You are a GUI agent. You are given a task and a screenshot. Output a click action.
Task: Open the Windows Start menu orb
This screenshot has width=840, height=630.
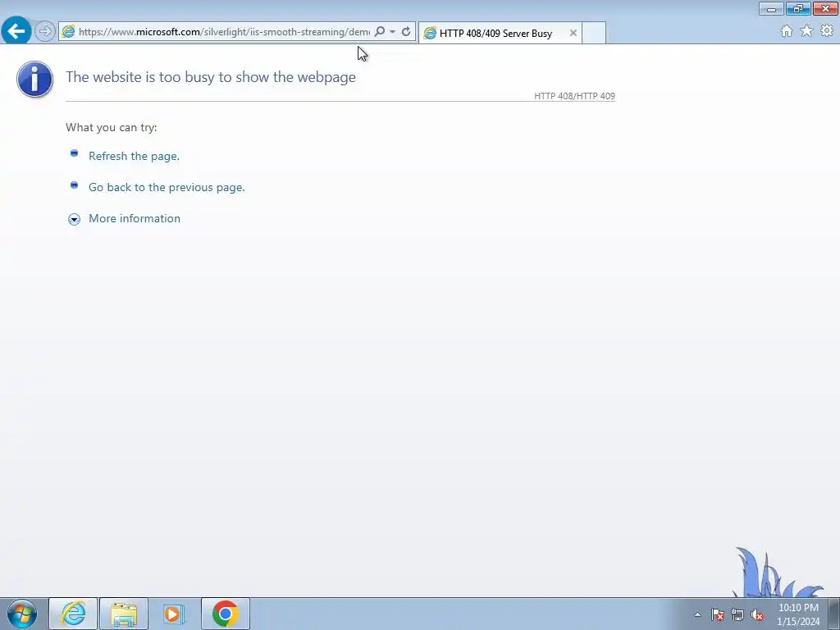(22, 614)
